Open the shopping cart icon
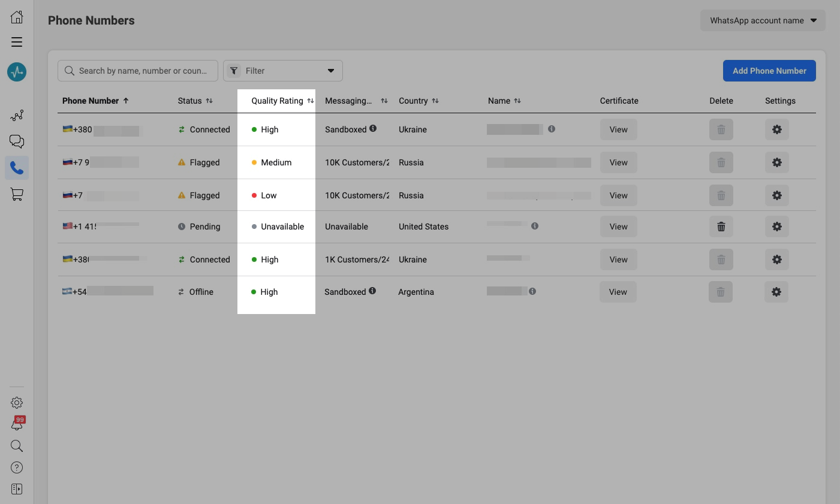840x504 pixels. pos(17,194)
